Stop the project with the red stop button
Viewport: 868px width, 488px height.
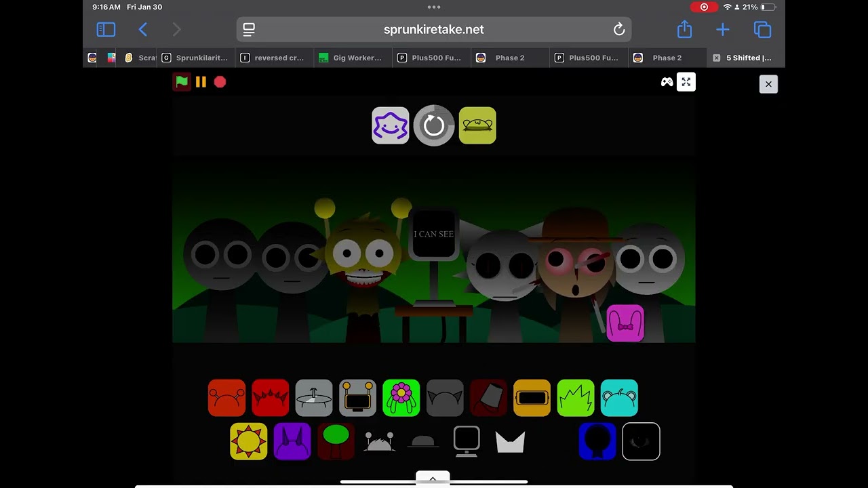tap(220, 82)
